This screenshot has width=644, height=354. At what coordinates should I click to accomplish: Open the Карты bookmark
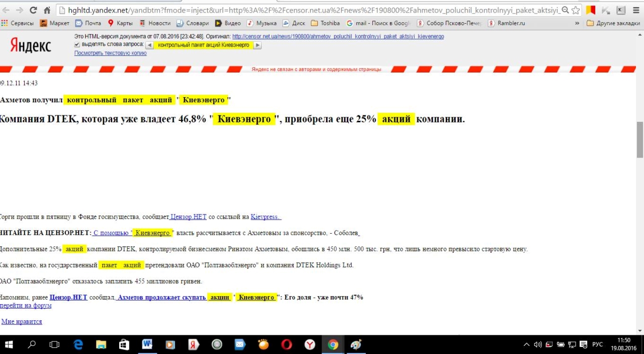coord(120,23)
